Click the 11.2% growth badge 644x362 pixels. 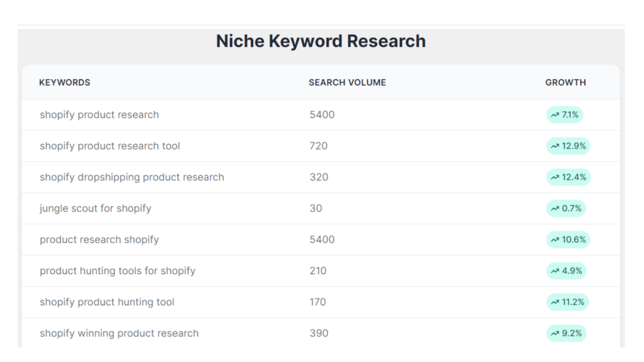tap(568, 302)
